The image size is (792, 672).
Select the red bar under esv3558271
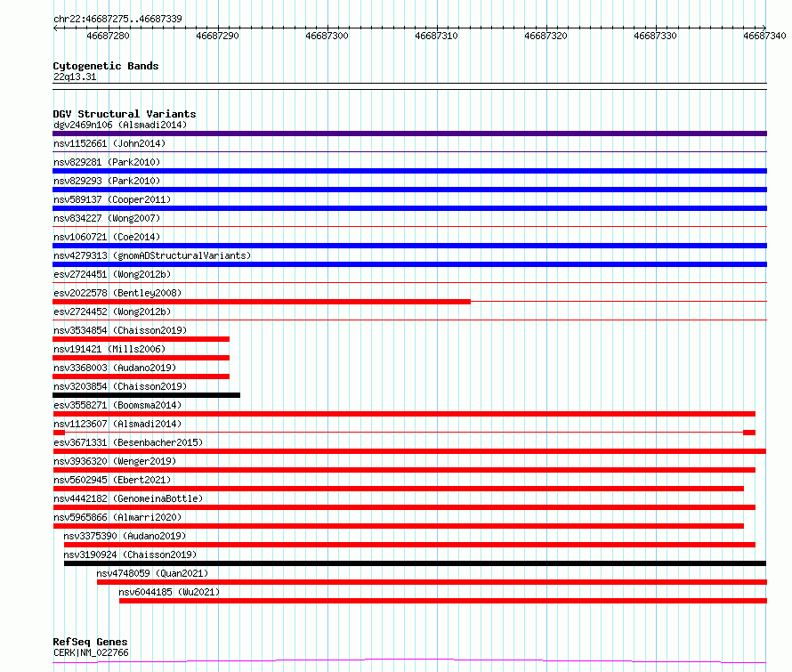click(x=404, y=414)
